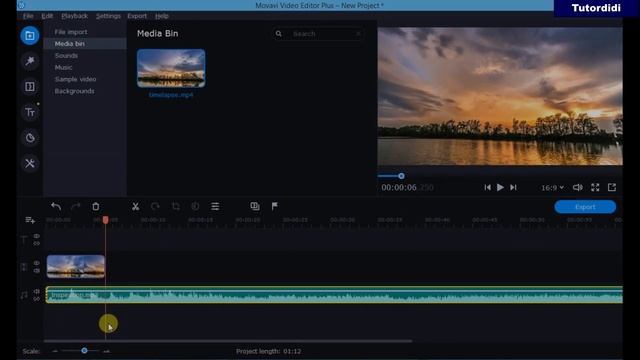640x360 pixels.
Task: Open the 16:9 aspect ratio dropdown
Action: pyautogui.click(x=553, y=188)
